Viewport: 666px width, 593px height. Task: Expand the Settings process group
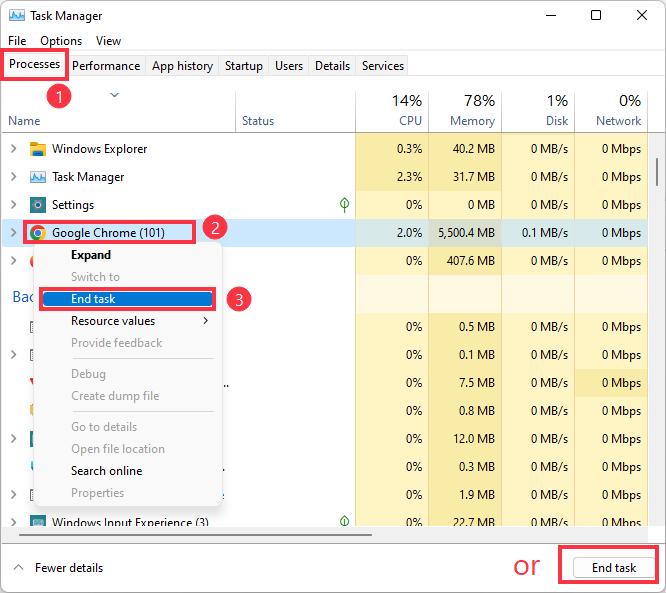(x=13, y=205)
